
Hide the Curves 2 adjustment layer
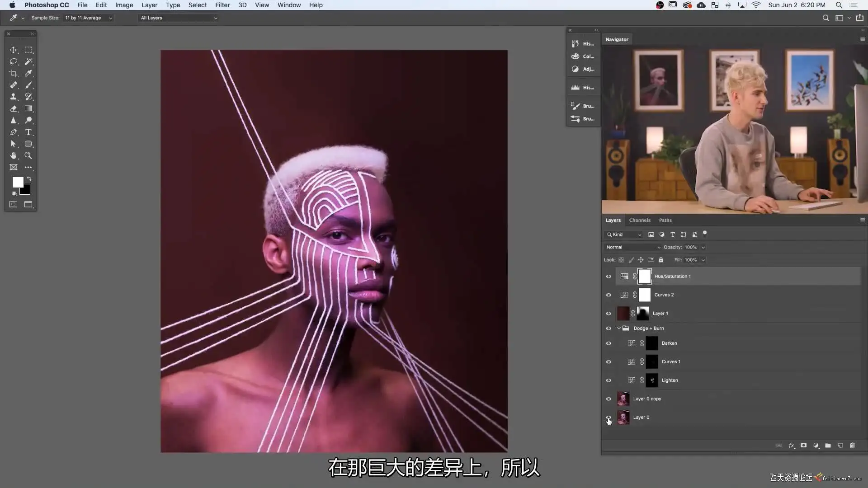(609, 295)
